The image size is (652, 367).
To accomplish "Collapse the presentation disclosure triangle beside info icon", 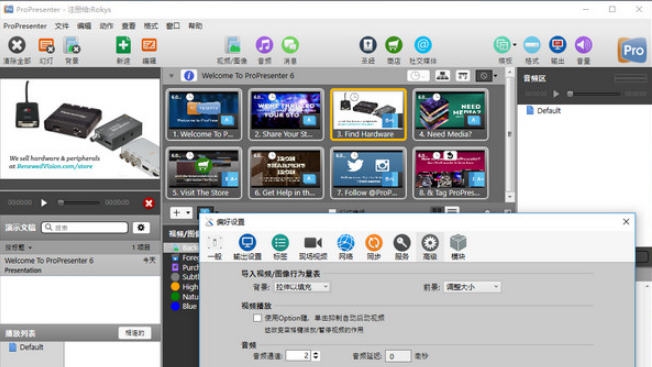I will tap(171, 76).
